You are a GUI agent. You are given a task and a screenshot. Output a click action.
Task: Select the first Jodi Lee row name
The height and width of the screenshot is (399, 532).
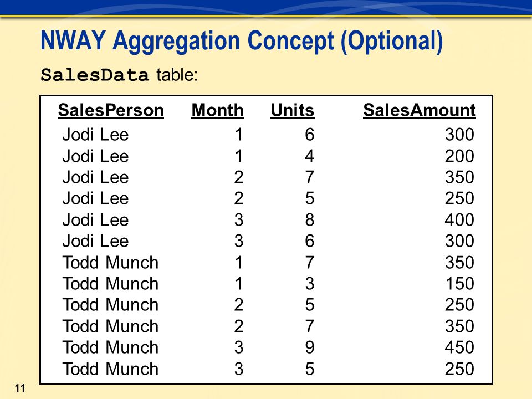(96, 135)
